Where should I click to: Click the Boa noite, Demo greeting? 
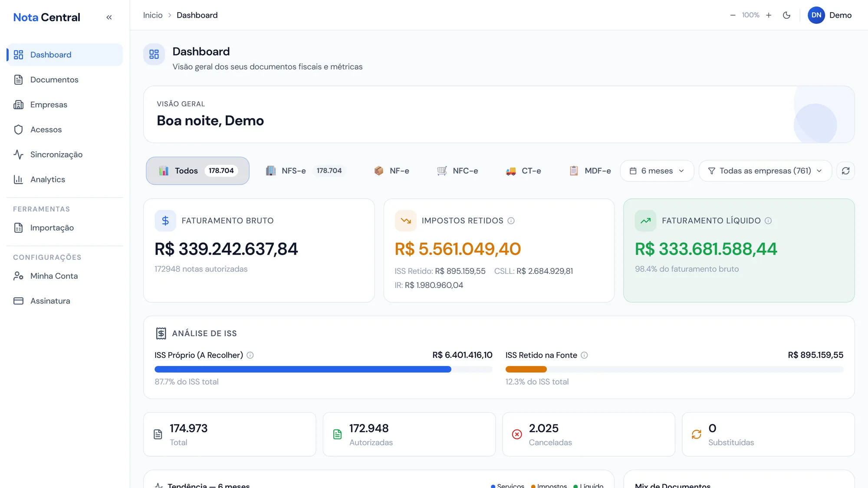210,121
